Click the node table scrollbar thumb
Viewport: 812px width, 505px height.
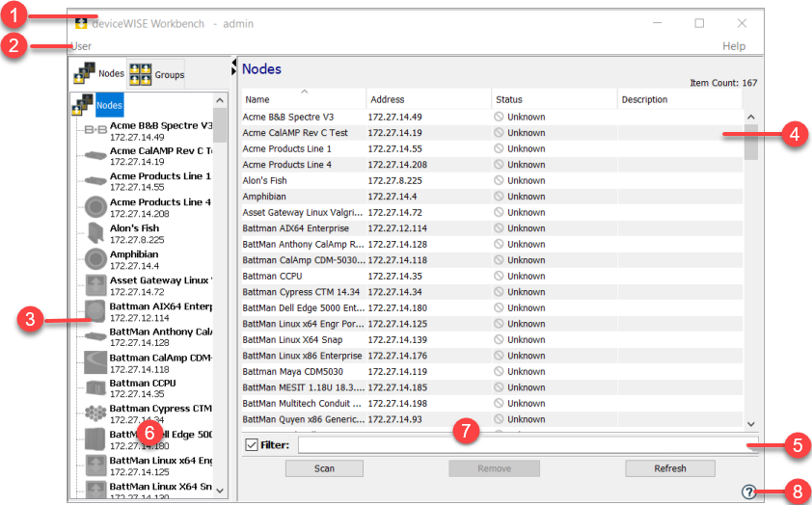pyautogui.click(x=751, y=142)
